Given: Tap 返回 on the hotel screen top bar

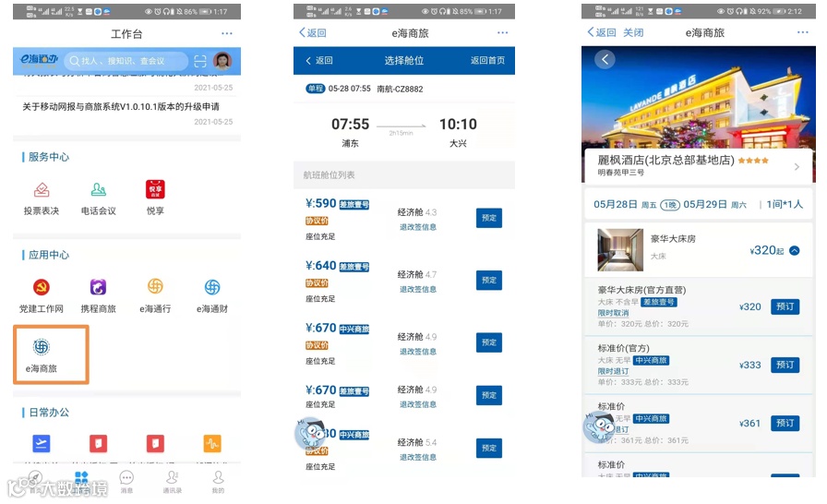Looking at the screenshot, I should tap(602, 32).
